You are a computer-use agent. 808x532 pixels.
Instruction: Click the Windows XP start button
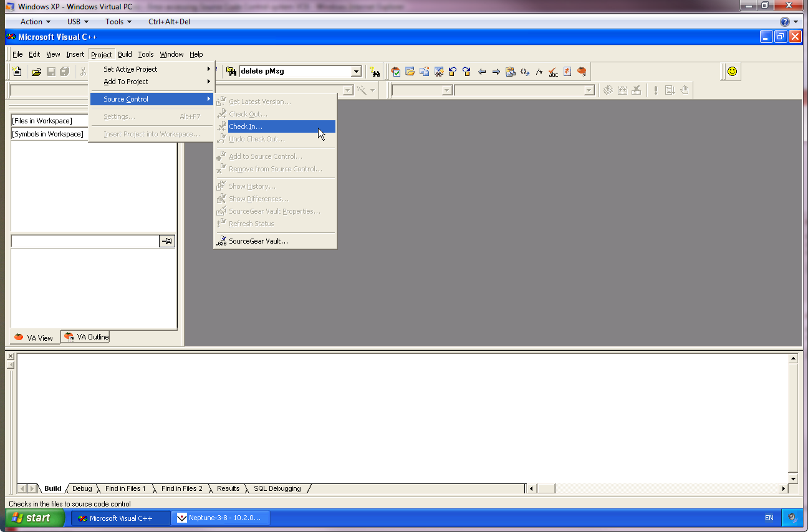[35, 518]
